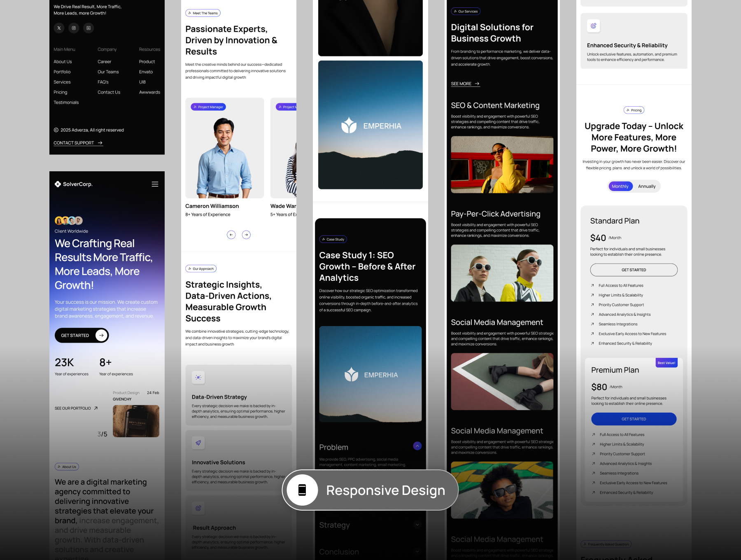Switch pricing to Monthly billing

[620, 187]
